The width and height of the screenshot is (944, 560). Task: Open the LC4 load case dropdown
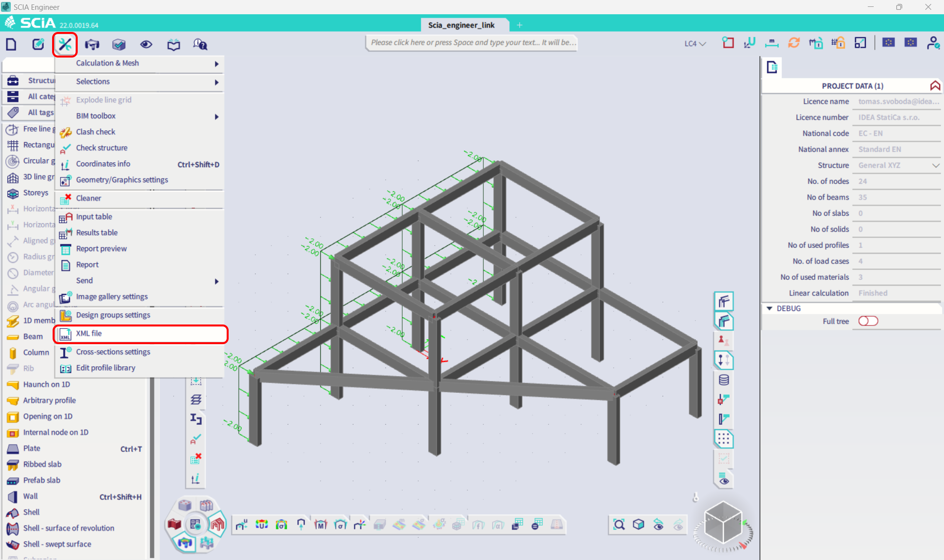695,43
